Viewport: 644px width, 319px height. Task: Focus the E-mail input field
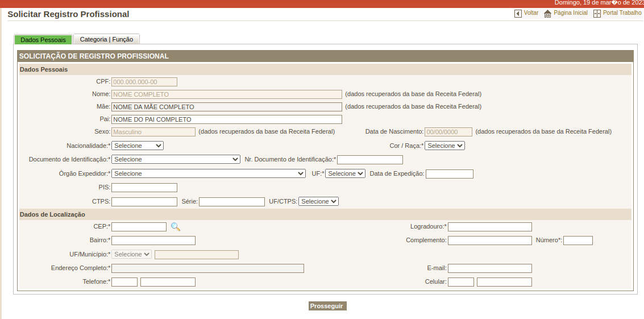(489, 268)
